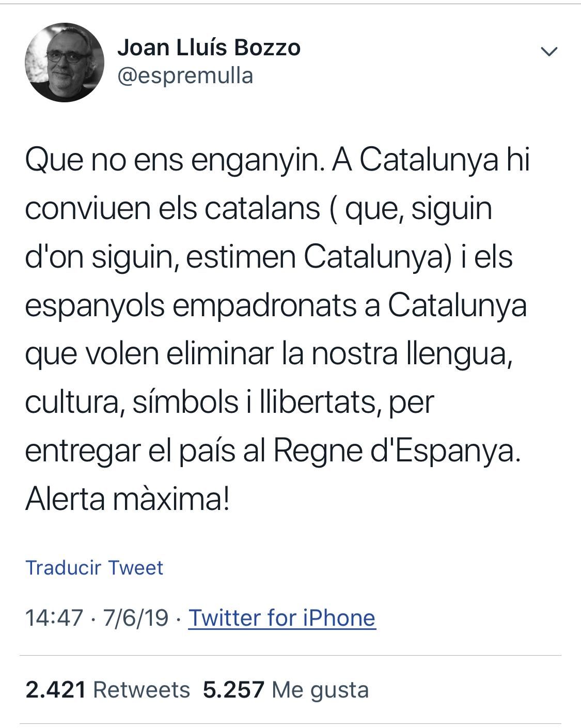
Task: Expand the tweet options chevron
Action: (548, 51)
